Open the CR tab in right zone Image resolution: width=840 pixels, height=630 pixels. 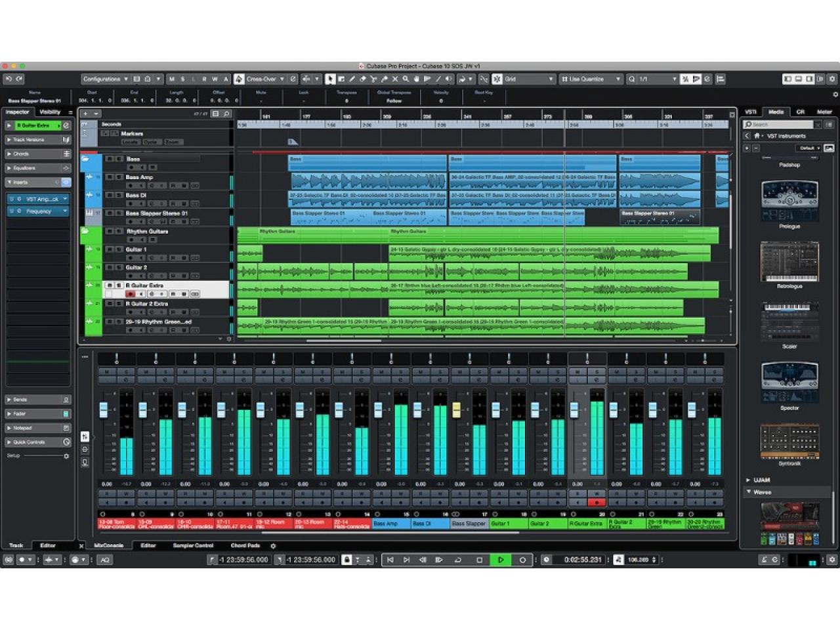[x=800, y=112]
